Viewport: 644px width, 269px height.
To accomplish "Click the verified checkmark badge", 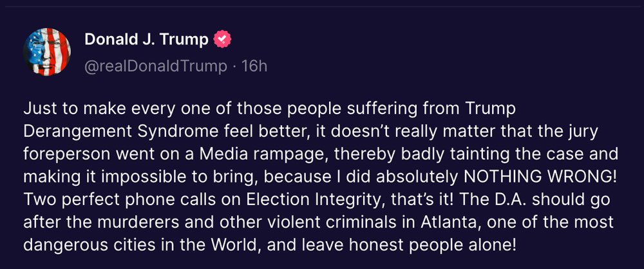I will (222, 39).
